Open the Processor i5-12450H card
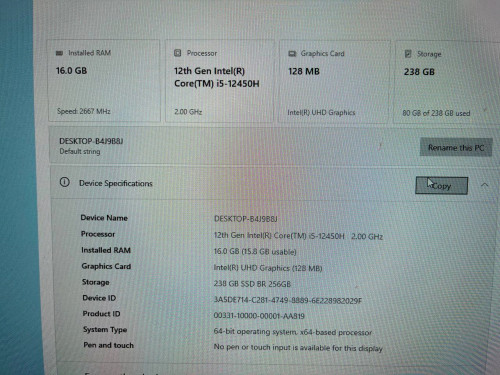This screenshot has width=500, height=375. coord(220,81)
